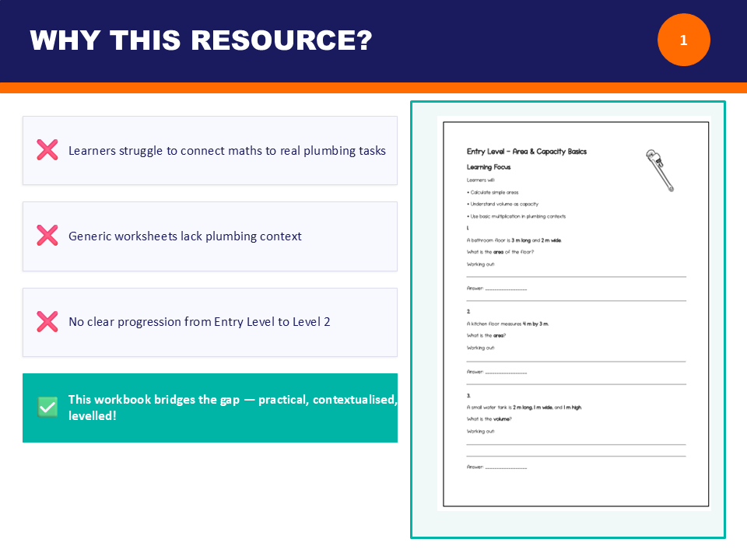Screen dimensions: 747x560
Task: Click the bathroom floor question text
Action: click(x=514, y=240)
